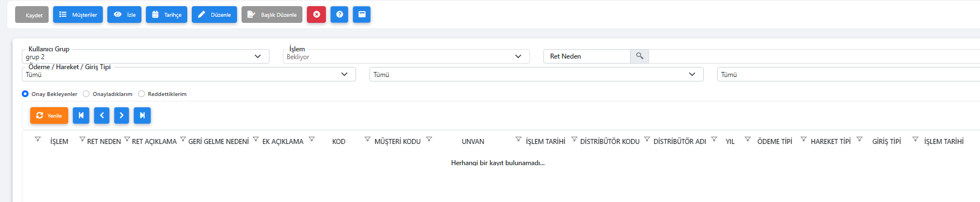Go to previous page arrow

click(x=102, y=116)
